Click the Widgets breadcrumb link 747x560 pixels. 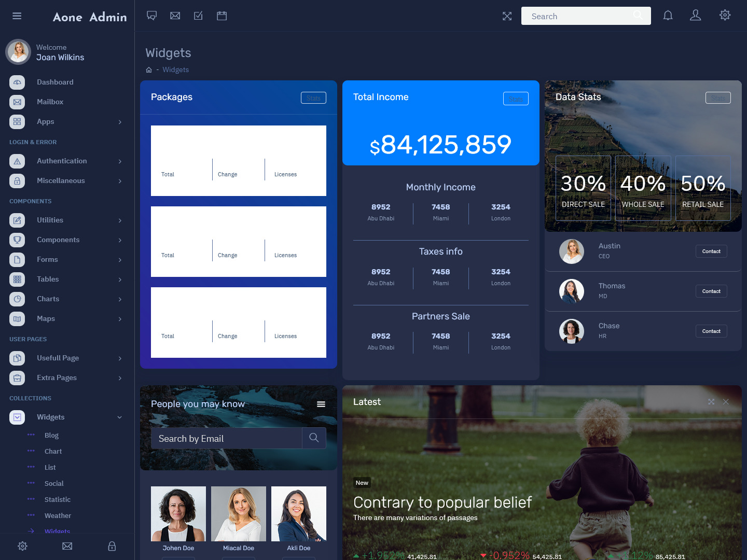coord(175,70)
